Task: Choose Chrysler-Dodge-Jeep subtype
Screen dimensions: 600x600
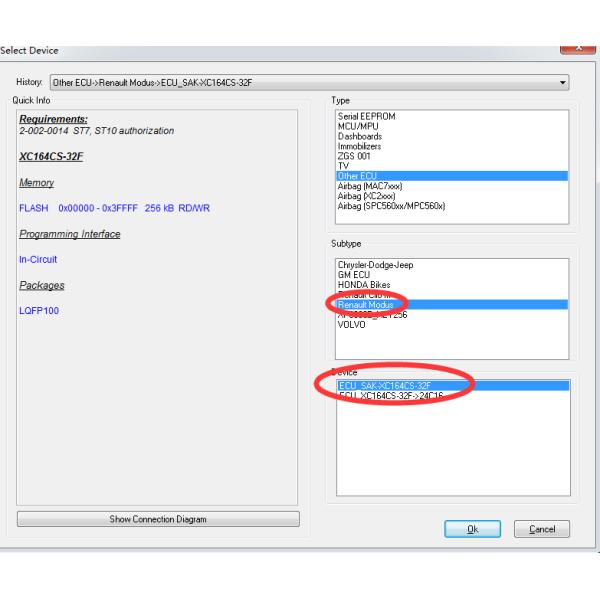Action: (x=375, y=265)
